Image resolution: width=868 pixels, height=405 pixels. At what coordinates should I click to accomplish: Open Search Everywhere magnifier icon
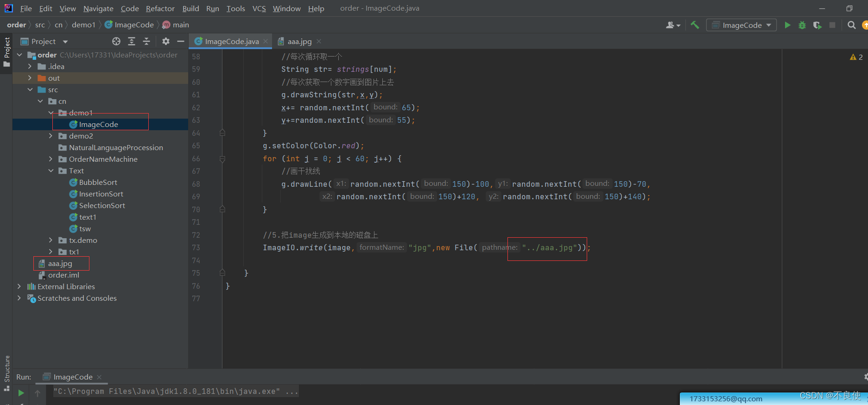(851, 25)
